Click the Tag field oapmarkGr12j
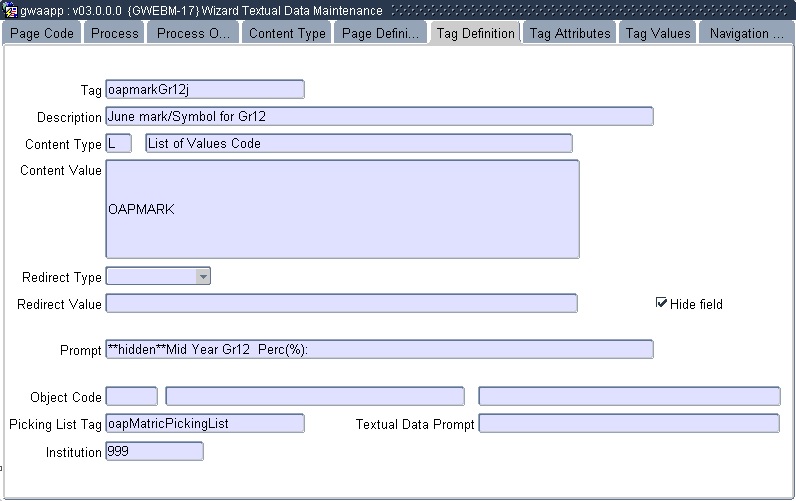Viewport: 796px width, 501px height. [205, 89]
